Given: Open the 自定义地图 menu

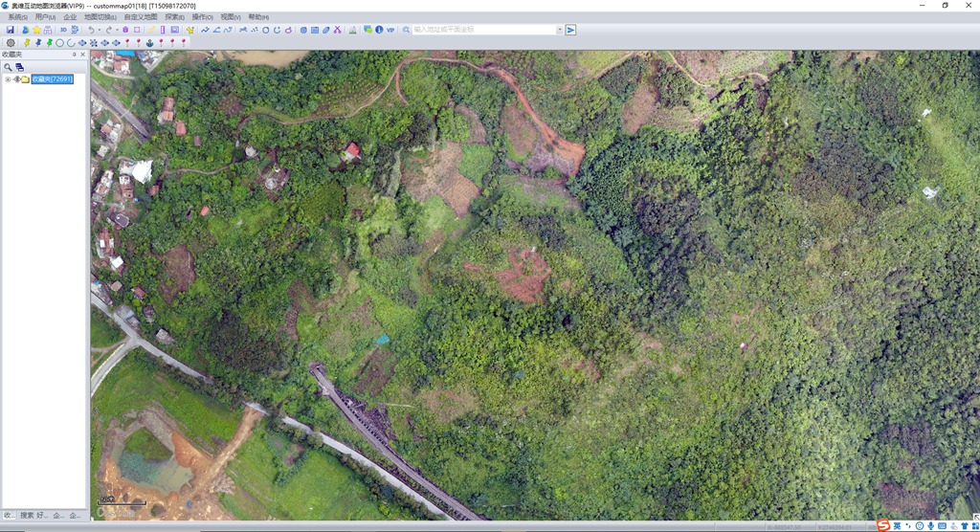Looking at the screenshot, I should point(141,17).
